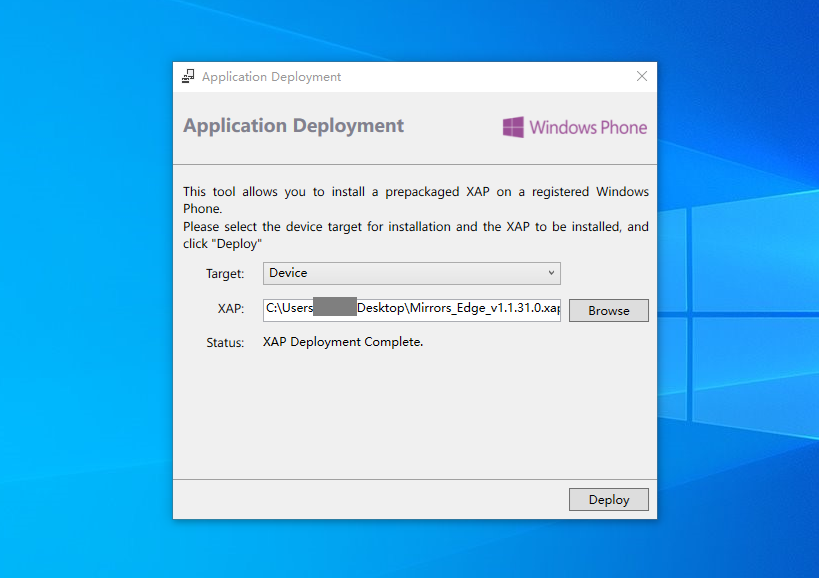This screenshot has width=819, height=578.
Task: Close the Application Deployment window
Action: point(642,77)
